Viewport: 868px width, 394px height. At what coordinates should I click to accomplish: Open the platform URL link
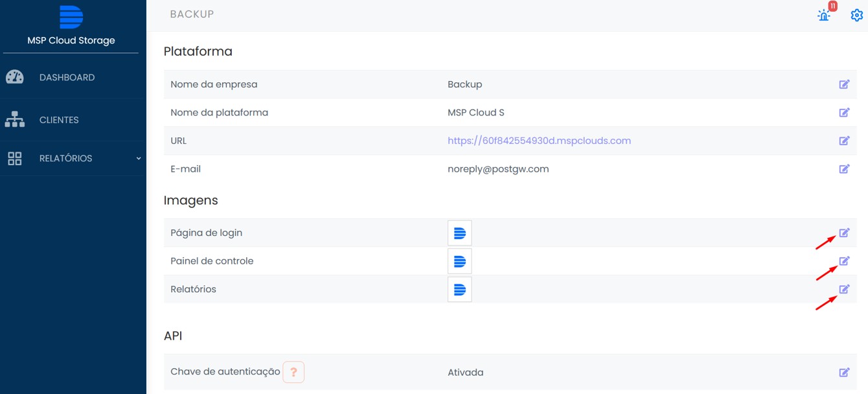pos(539,141)
